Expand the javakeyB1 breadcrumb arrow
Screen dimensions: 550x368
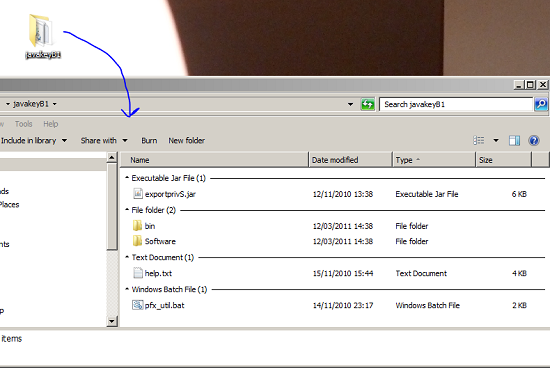(55, 104)
